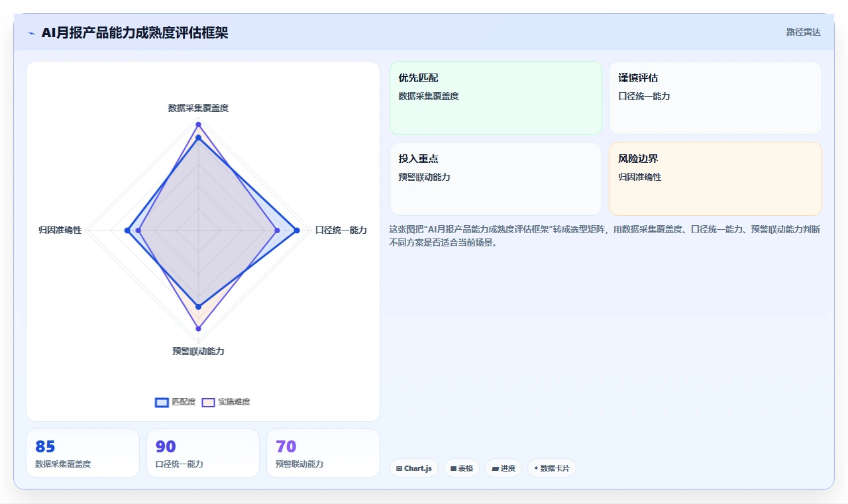The width and height of the screenshot is (848, 504).
Task: Click the Chart.js tag icon
Action: [x=399, y=468]
